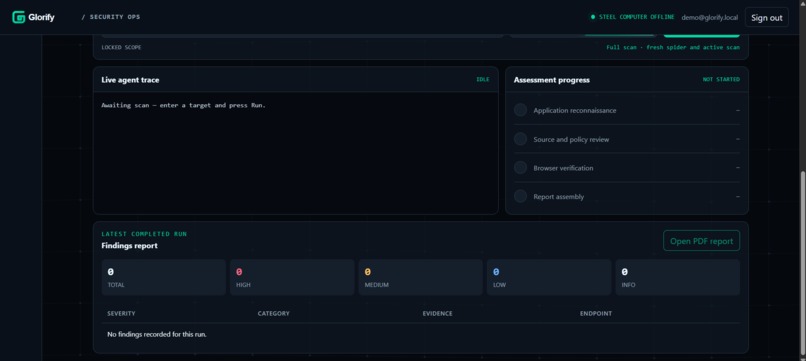This screenshot has height=361, width=806.
Task: Click the Endpoint column header
Action: [x=596, y=314]
